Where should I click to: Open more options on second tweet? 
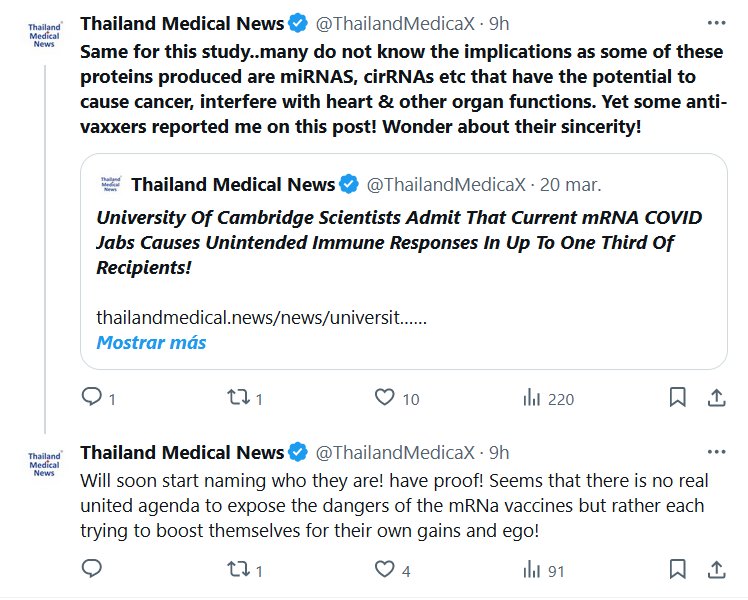tap(716, 451)
